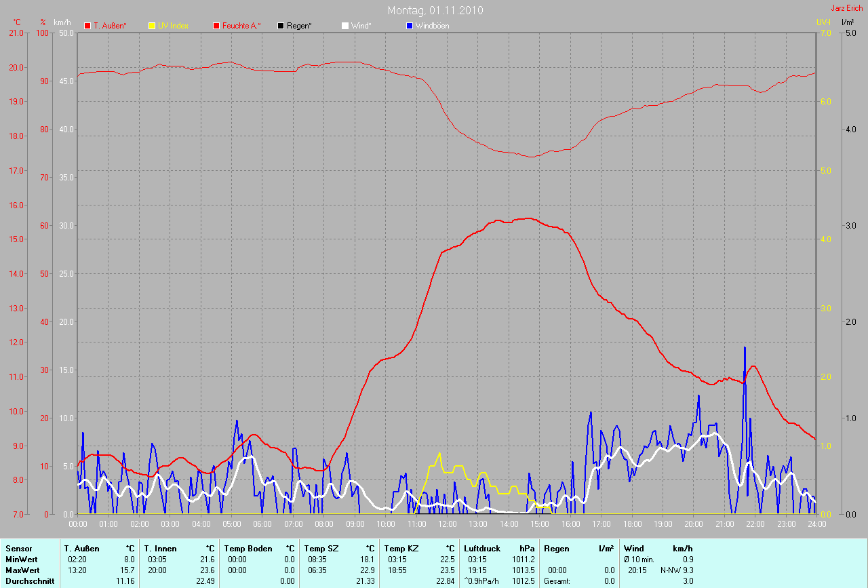Click the °C axis unit label
This screenshot has width=868, height=588.
(x=17, y=22)
